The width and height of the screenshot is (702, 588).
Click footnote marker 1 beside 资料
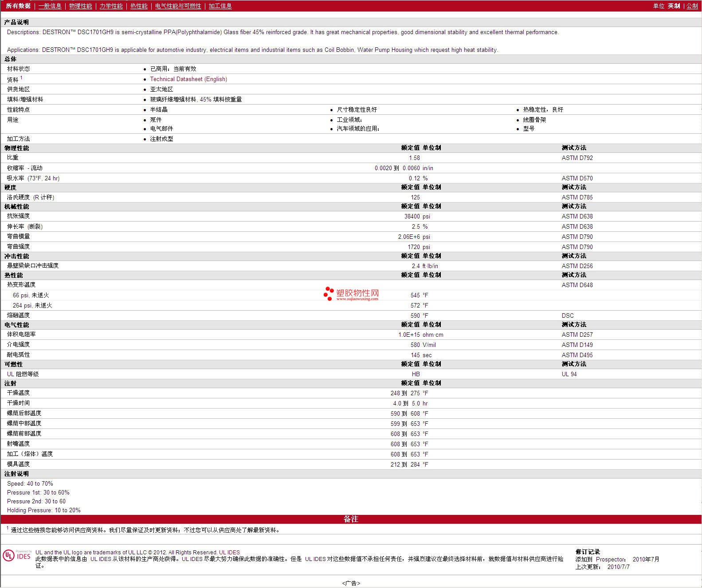(21, 78)
